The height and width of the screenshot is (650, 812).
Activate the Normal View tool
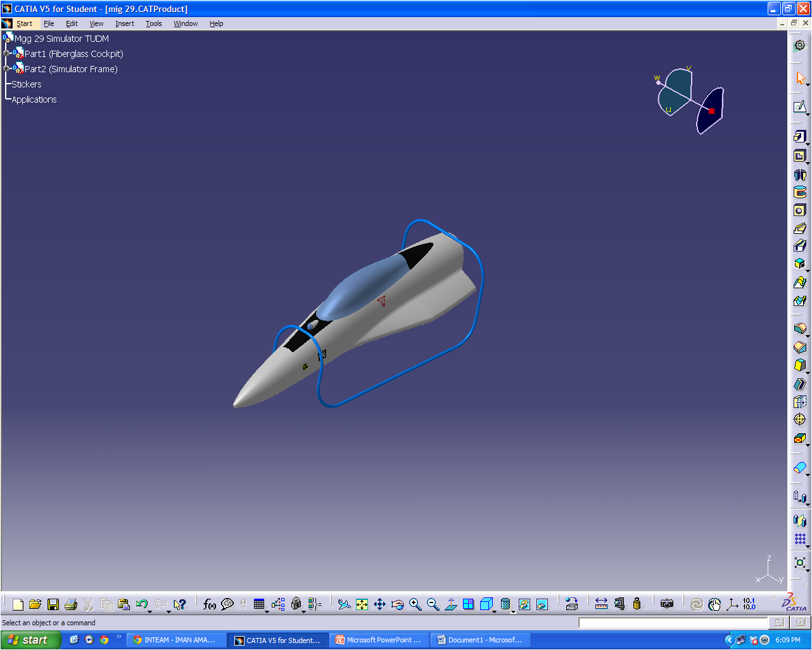click(x=450, y=604)
